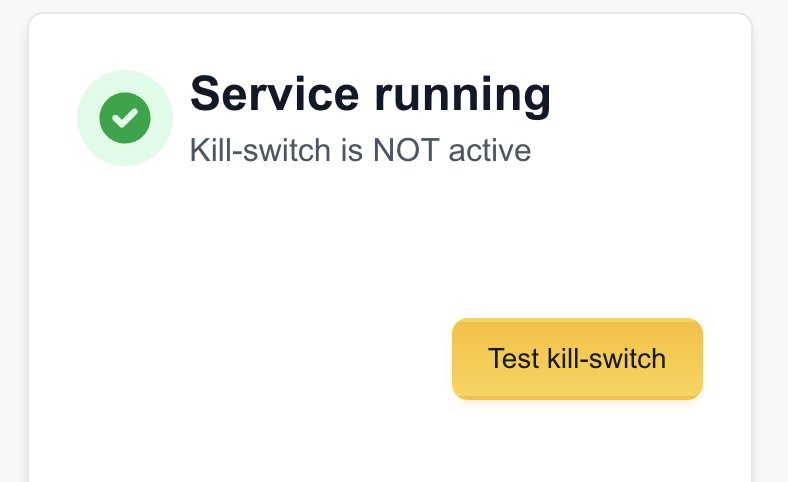Click the word "Kill-switch" in the subtitle
Image resolution: width=788 pixels, height=482 pixels.
tap(260, 150)
